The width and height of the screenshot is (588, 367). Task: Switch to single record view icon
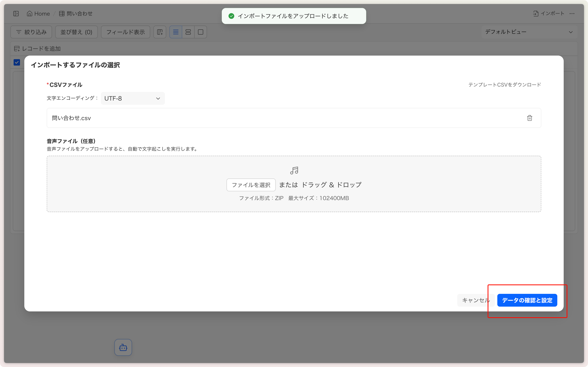coord(200,32)
